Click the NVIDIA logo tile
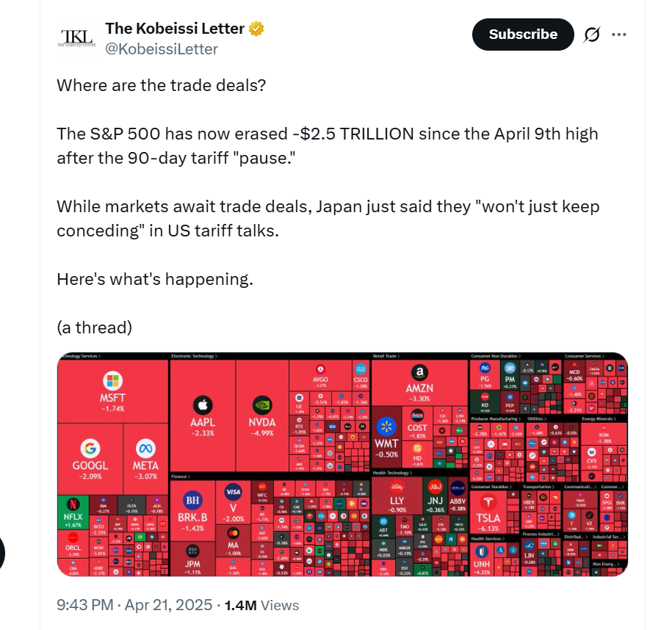The image size is (672, 630). 262,405
